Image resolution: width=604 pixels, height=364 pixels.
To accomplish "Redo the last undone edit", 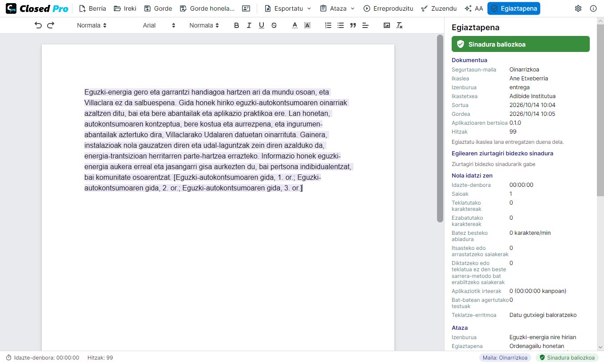I will click(51, 25).
